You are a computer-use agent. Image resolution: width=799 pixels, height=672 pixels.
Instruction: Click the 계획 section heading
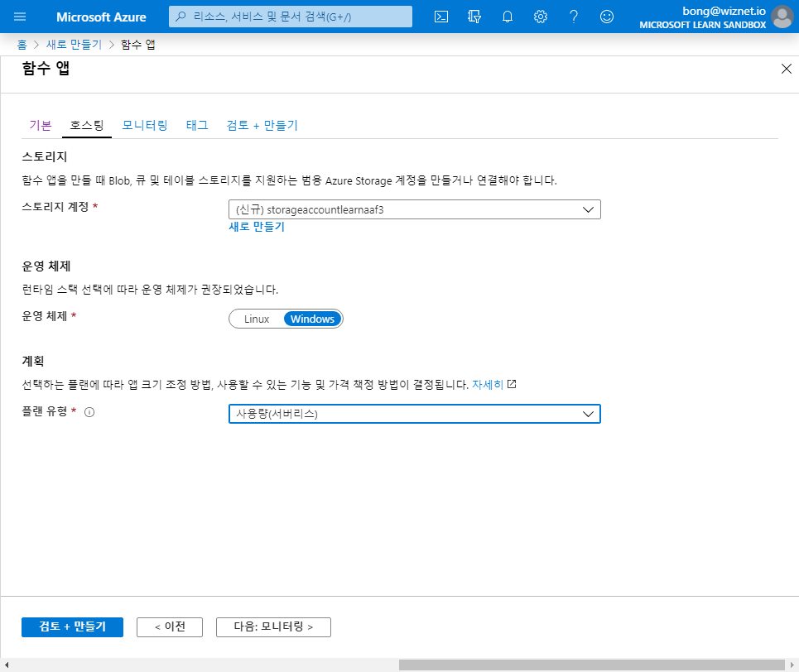point(33,361)
